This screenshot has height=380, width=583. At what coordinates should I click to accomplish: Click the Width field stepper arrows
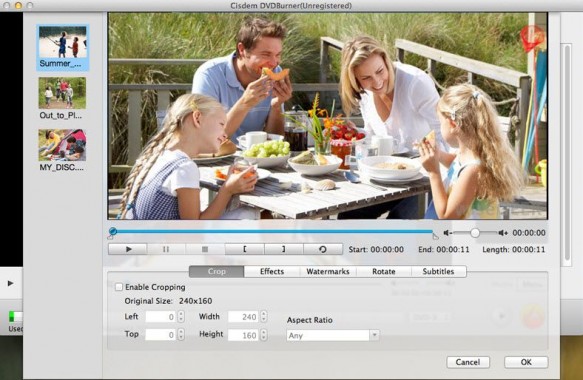(264, 317)
